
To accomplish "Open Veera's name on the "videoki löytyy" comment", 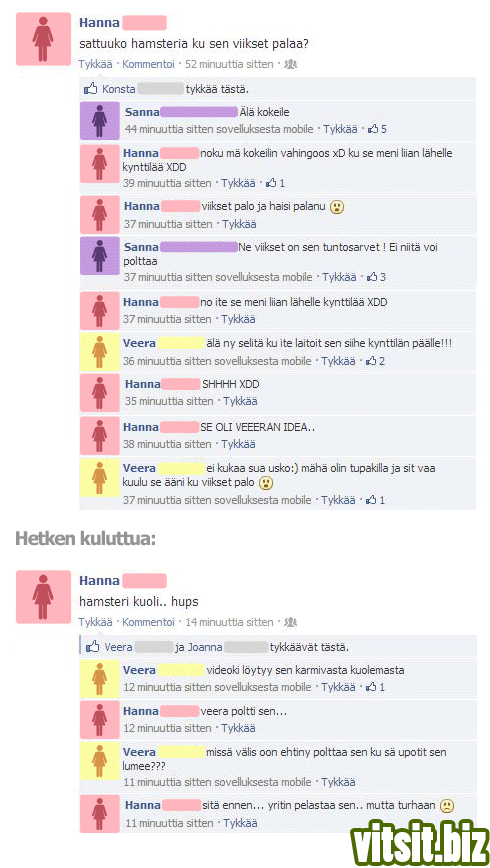I will click(140, 670).
